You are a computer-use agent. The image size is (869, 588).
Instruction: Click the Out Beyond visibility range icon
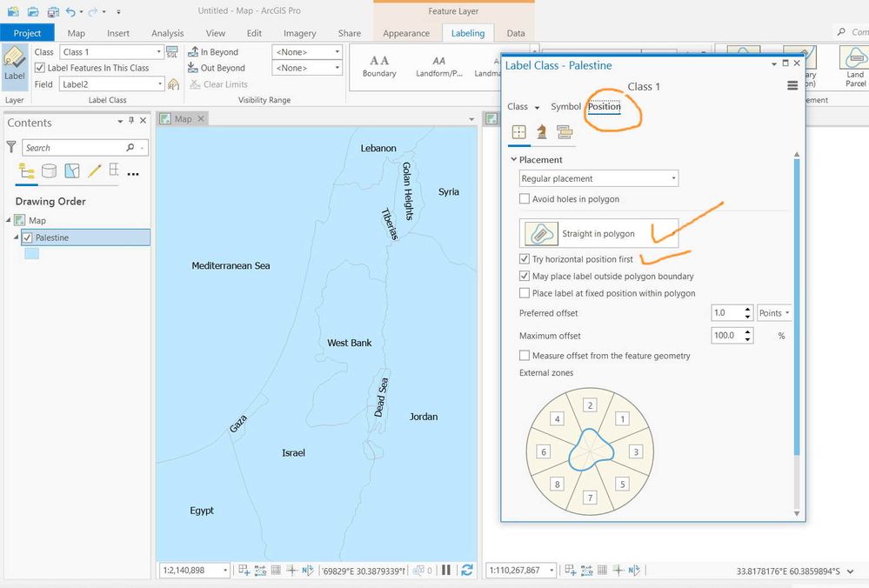[193, 68]
